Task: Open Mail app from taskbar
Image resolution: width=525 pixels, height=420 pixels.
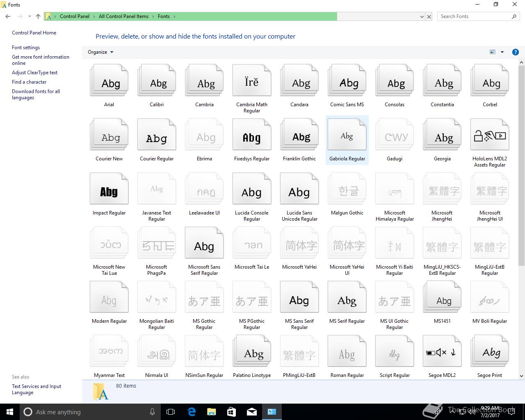Action: [x=251, y=412]
